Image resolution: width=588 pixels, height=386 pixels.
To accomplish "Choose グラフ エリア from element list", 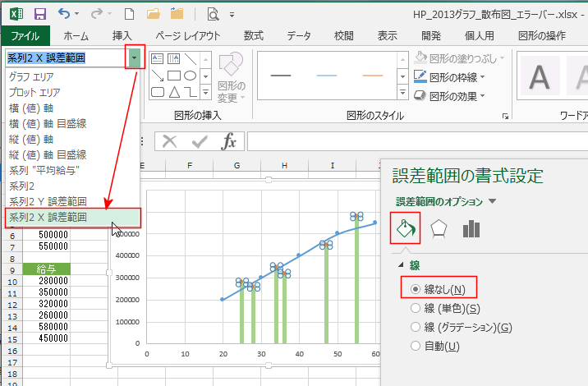I will [73, 77].
